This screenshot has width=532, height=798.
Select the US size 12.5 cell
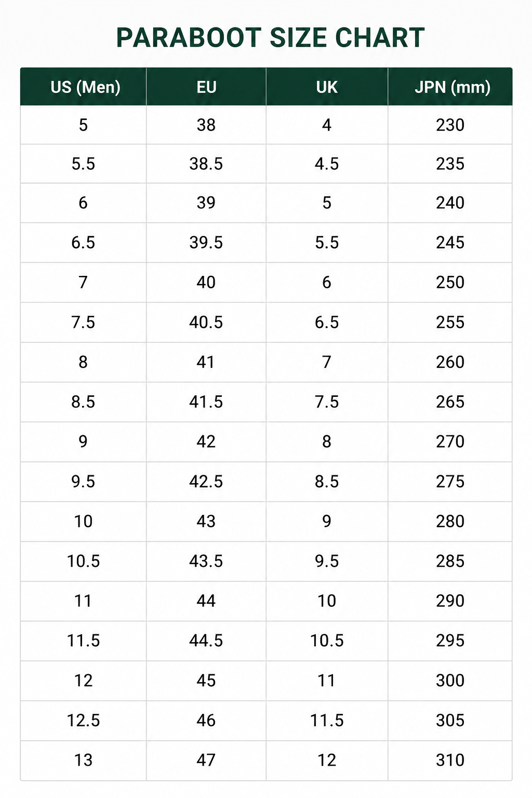(84, 721)
